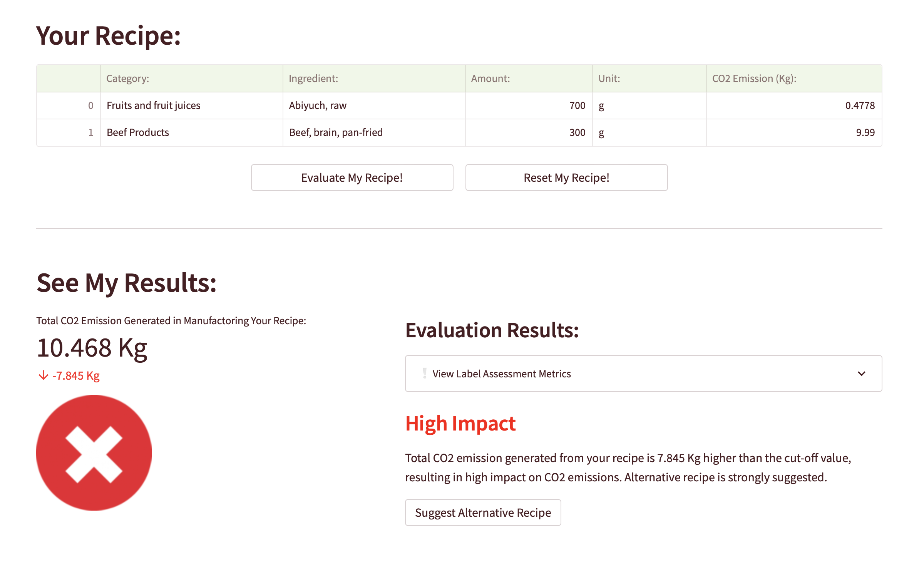Click Suggest Alternative Recipe button
This screenshot has height=583, width=924.
pyautogui.click(x=483, y=513)
